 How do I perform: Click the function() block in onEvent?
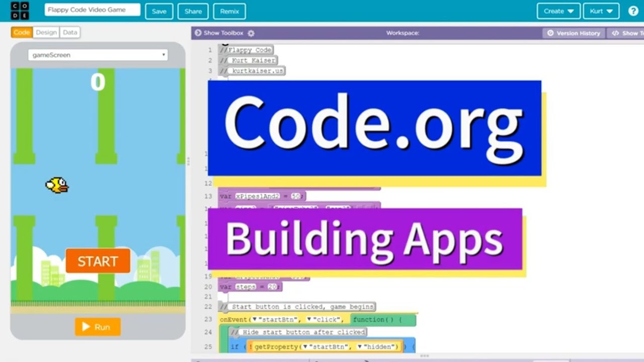point(383,320)
